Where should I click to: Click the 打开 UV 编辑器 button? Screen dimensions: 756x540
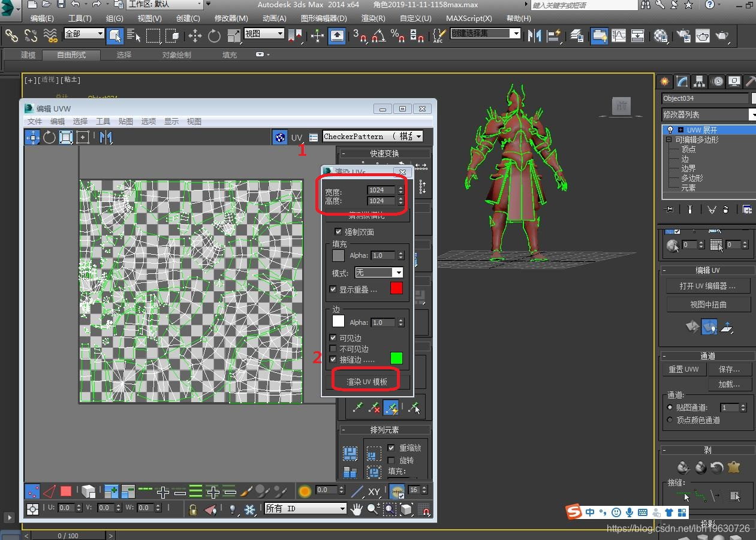coord(707,286)
